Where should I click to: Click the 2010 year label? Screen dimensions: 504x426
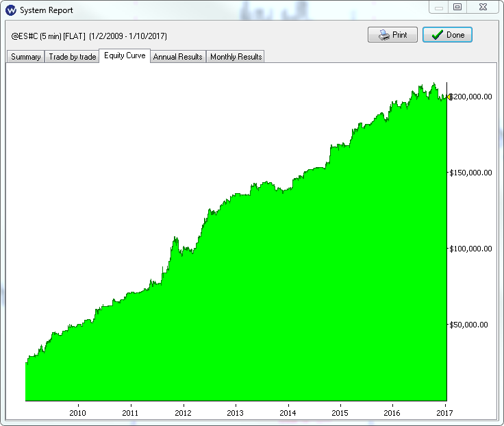click(x=78, y=413)
